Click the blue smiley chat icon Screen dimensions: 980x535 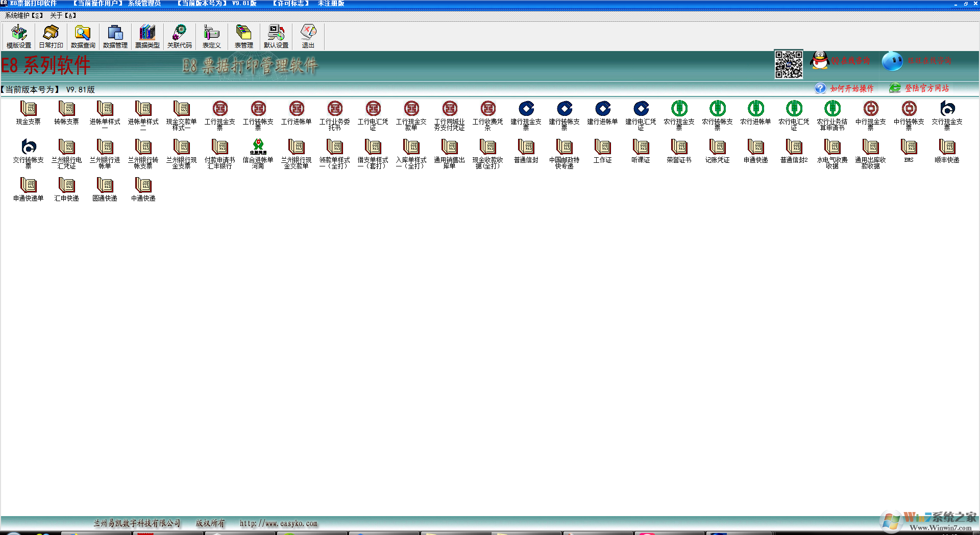(892, 61)
